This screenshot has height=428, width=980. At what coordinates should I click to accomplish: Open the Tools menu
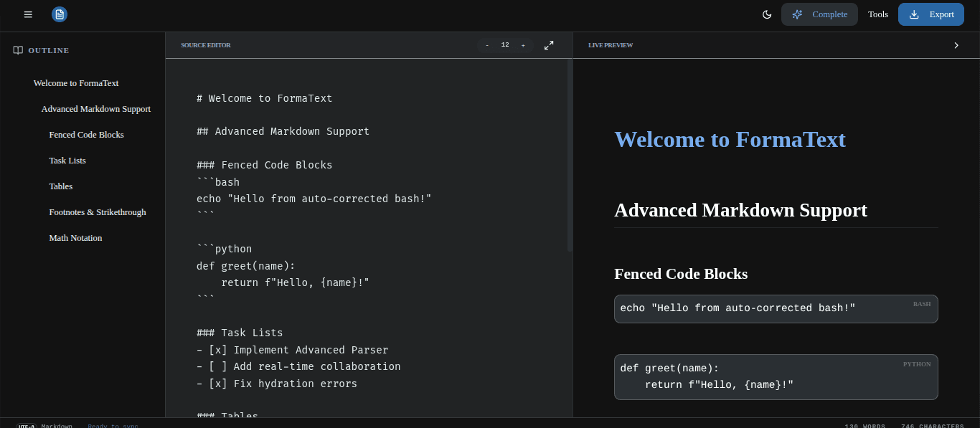878,14
